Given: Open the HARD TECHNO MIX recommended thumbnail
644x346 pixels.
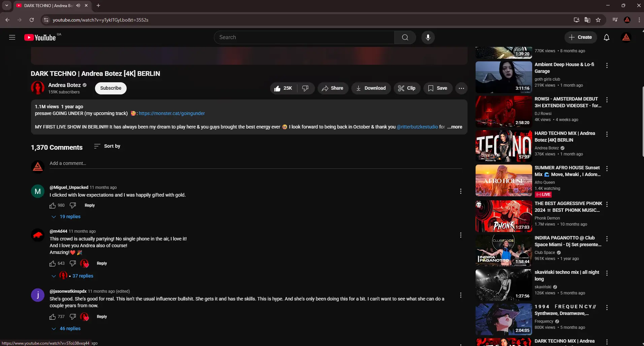Looking at the screenshot, I should pyautogui.click(x=503, y=146).
